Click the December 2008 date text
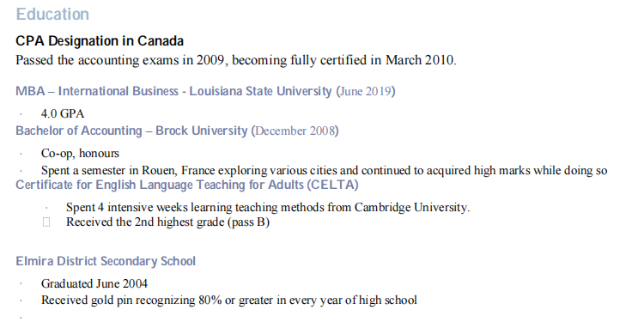The width and height of the screenshot is (644, 322). tap(295, 131)
